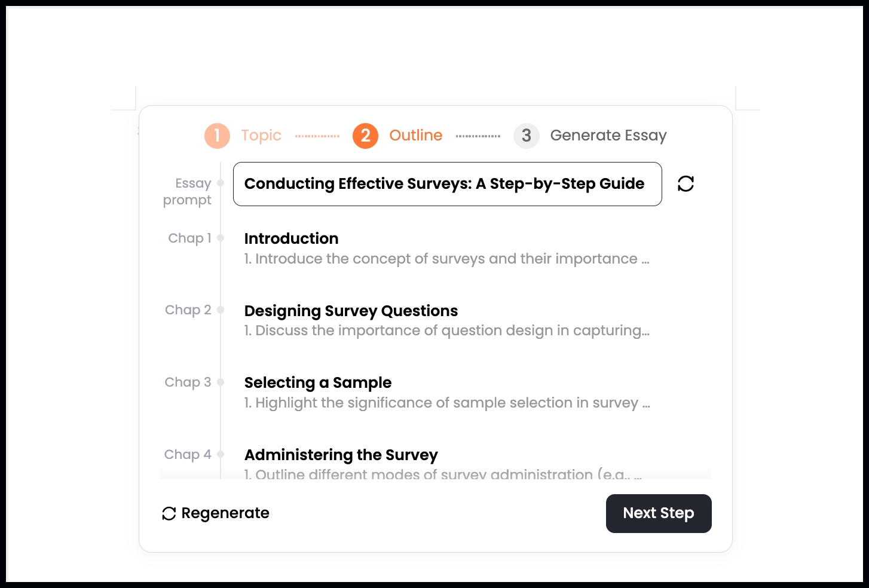Viewport: 869px width, 588px height.
Task: Click the circular arrows icon next to Regenerate
Action: (169, 513)
